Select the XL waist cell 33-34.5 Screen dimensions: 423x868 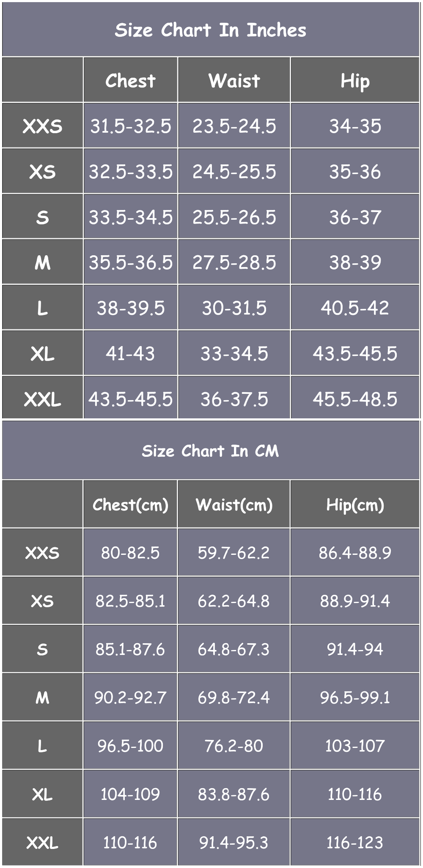point(234,353)
